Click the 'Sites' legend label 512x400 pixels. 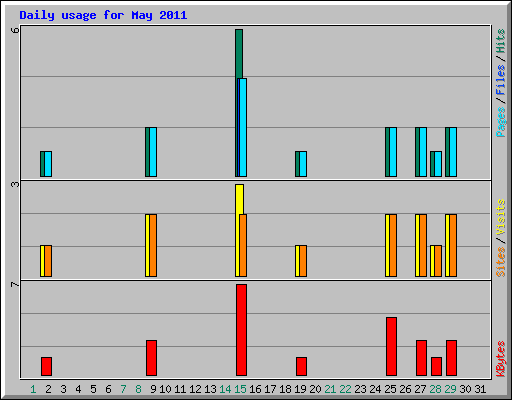coord(501,262)
